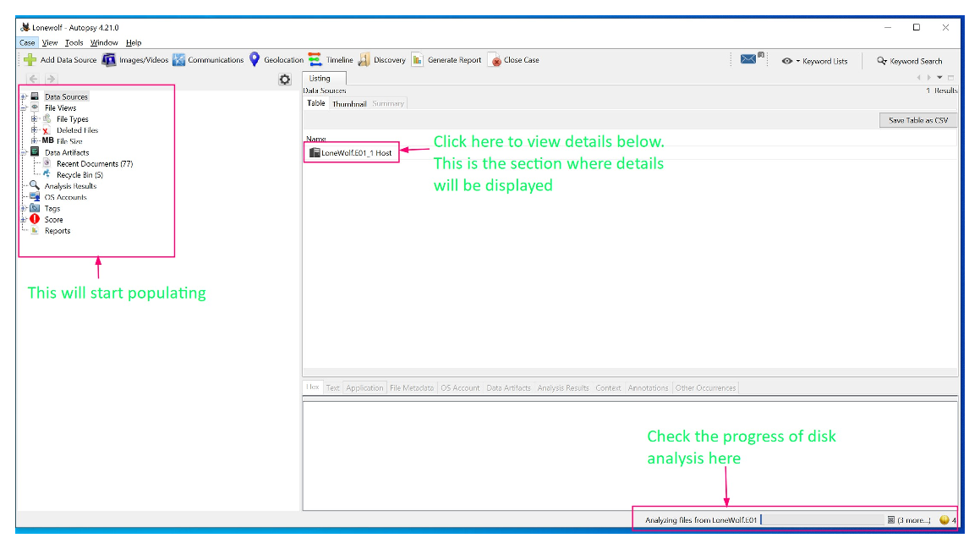The height and width of the screenshot is (549, 980).
Task: Open the Help menu
Action: (133, 42)
